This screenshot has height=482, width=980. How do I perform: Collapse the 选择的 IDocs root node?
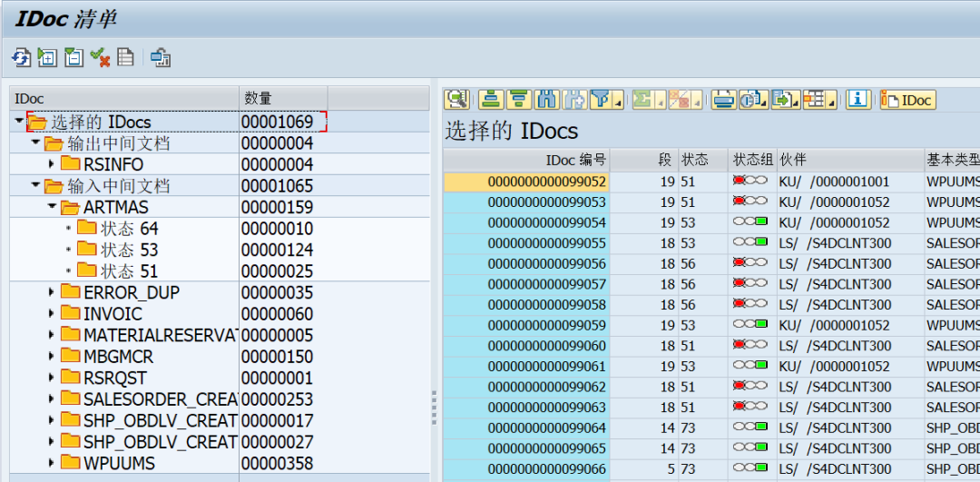(x=19, y=121)
